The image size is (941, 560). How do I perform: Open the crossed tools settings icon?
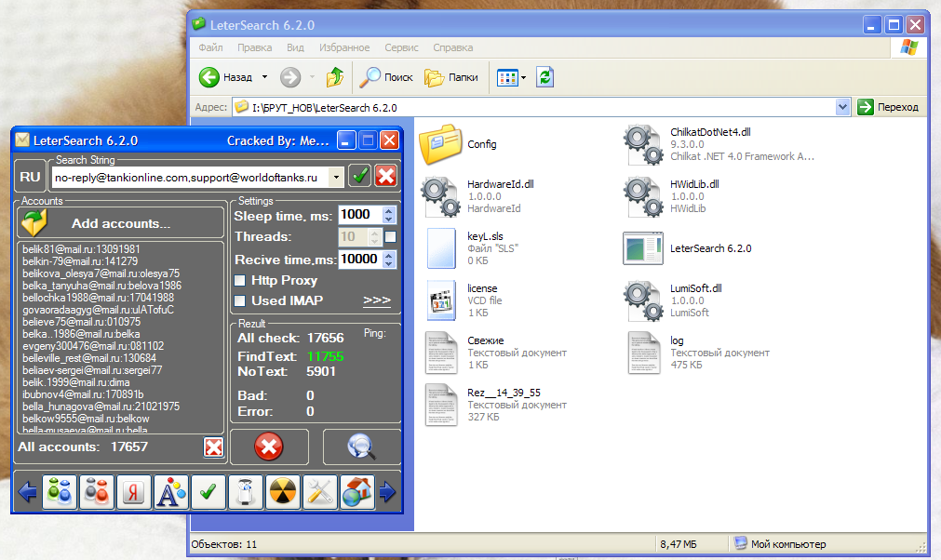(320, 492)
